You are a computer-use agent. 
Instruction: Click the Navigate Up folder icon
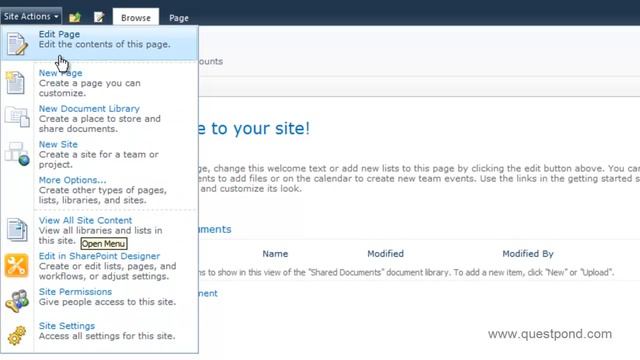coord(75,17)
